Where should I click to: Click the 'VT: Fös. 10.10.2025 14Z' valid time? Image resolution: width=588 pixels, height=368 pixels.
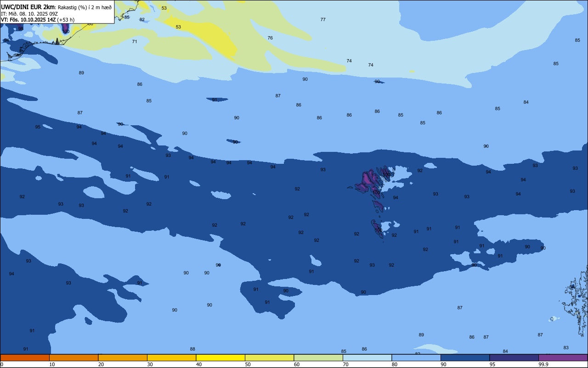pyautogui.click(x=28, y=20)
